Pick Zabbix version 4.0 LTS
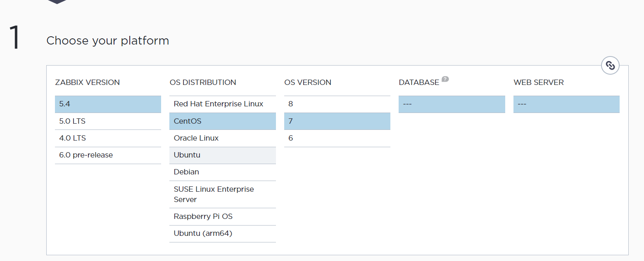 pos(108,138)
